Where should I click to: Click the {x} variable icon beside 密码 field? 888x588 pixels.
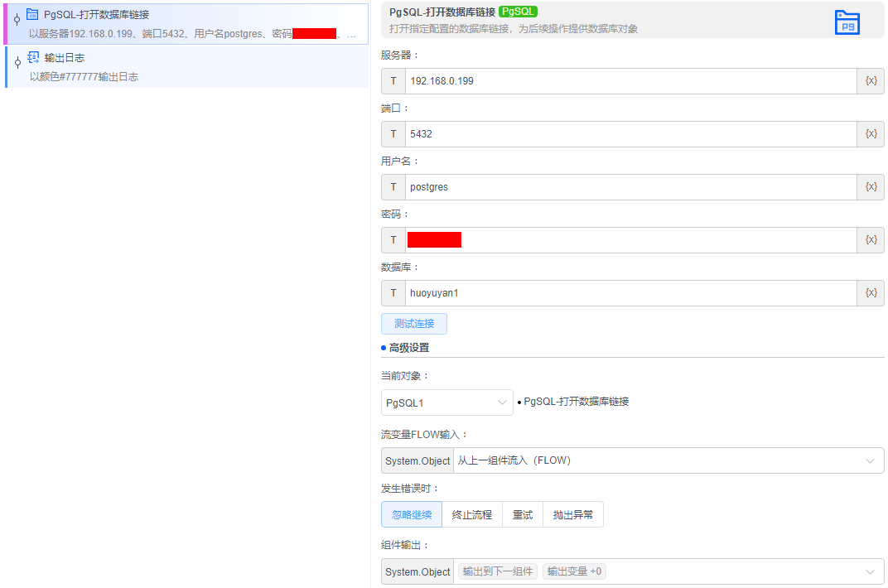(872, 239)
